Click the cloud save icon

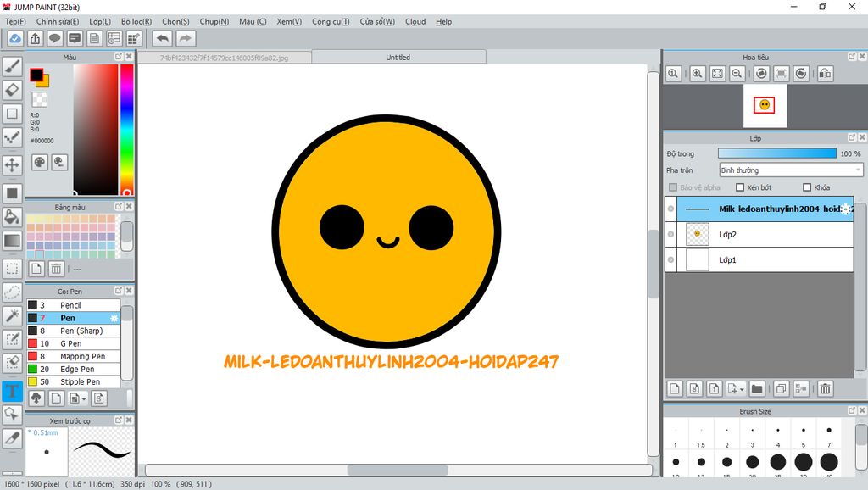15,38
